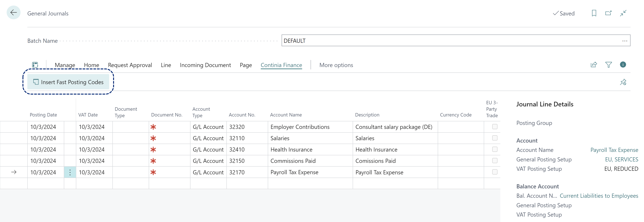Click Account Type cell in Employer Contributions row
The image size is (644, 222).
pyautogui.click(x=208, y=127)
